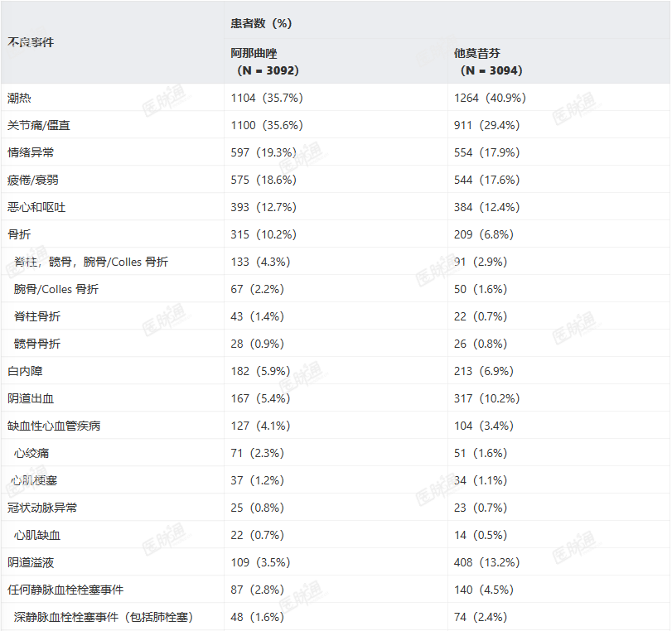
Task: Click the 不良事件 column header
Action: (31, 42)
